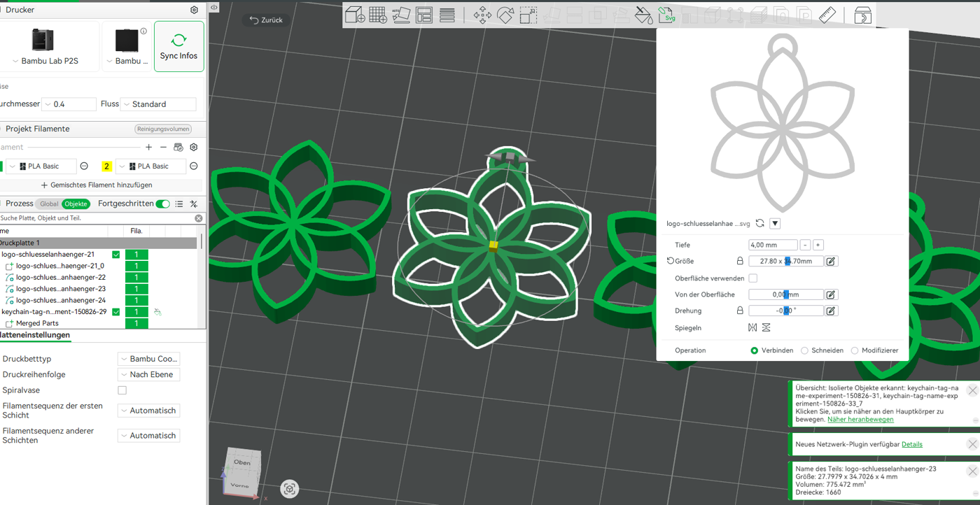Open the Measure ruler tool

click(x=828, y=15)
